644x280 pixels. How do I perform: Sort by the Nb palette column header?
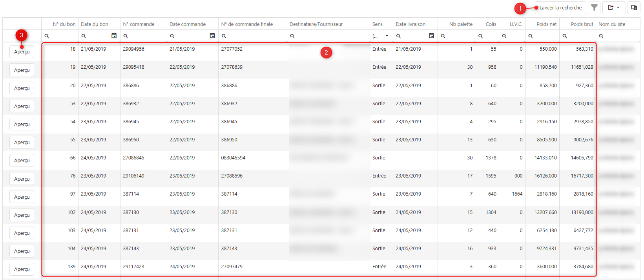(461, 24)
